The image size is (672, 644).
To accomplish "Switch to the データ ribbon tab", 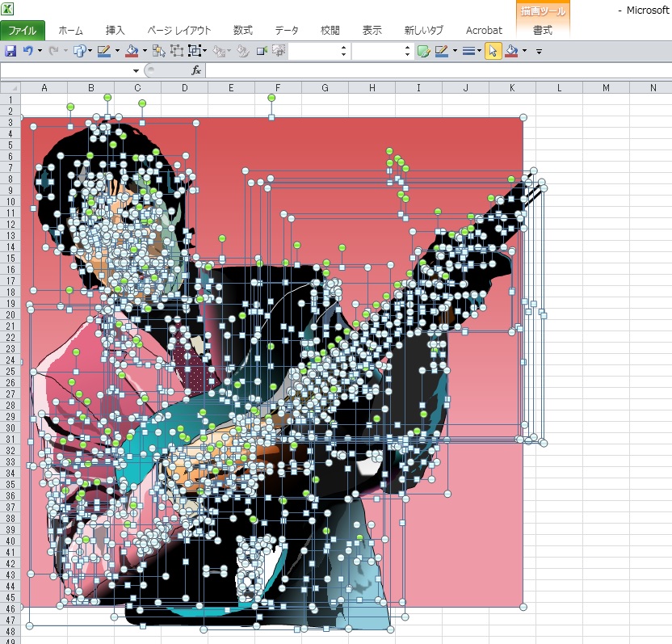I will (x=287, y=31).
